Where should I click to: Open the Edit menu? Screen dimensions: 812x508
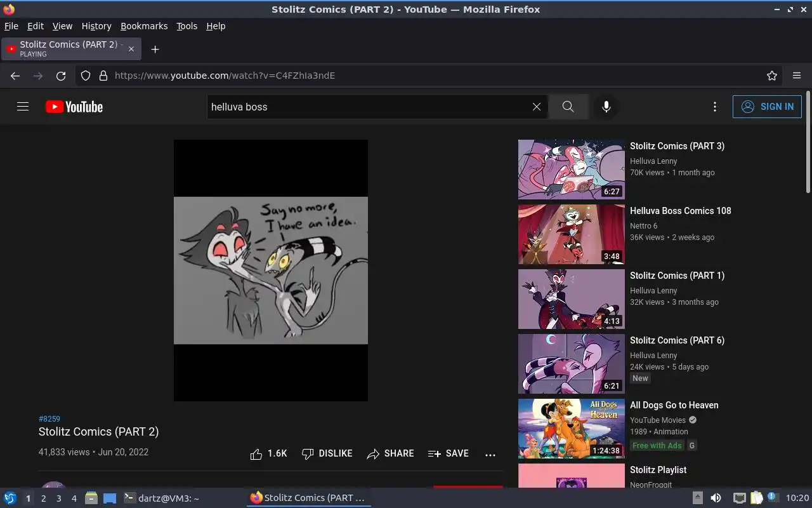point(36,26)
